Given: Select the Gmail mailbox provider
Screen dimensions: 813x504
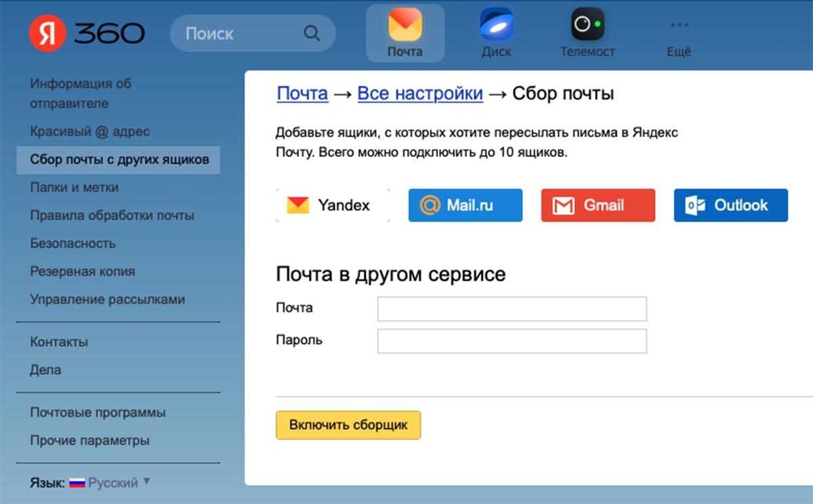Looking at the screenshot, I should [598, 205].
